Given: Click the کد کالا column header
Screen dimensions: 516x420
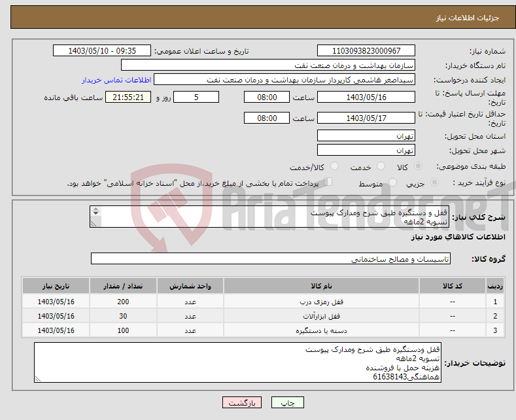Looking at the screenshot, I should 453,286.
